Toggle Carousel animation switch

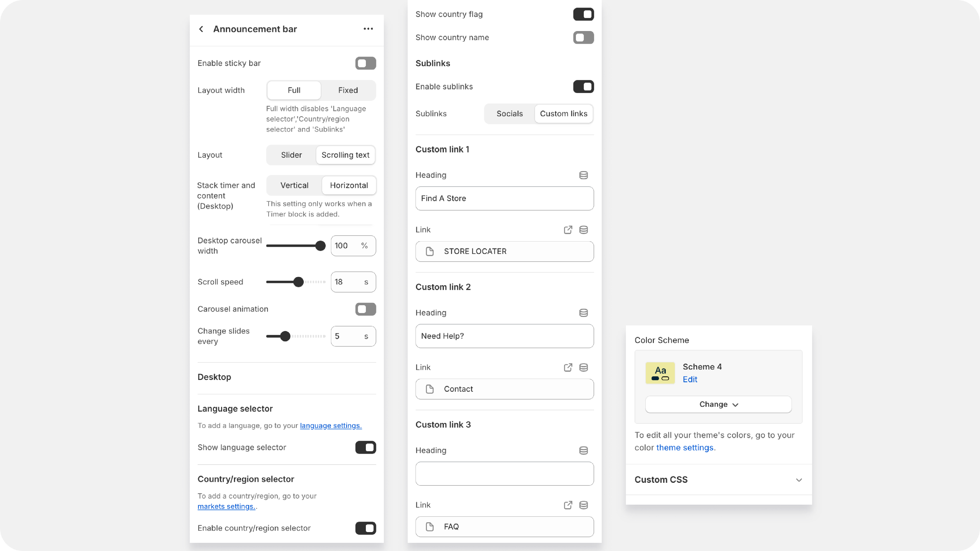pyautogui.click(x=365, y=309)
